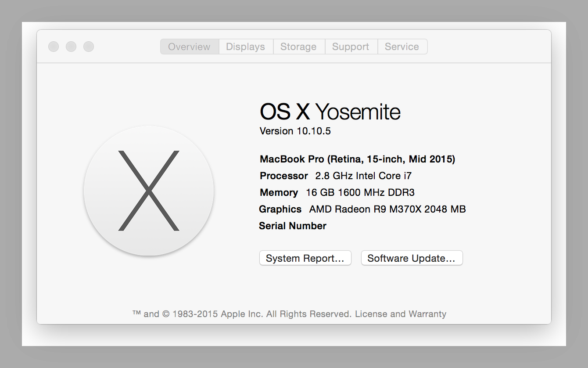The width and height of the screenshot is (588, 368).
Task: Click the 2.8 GHz Intel Core i7 value
Action: click(364, 176)
